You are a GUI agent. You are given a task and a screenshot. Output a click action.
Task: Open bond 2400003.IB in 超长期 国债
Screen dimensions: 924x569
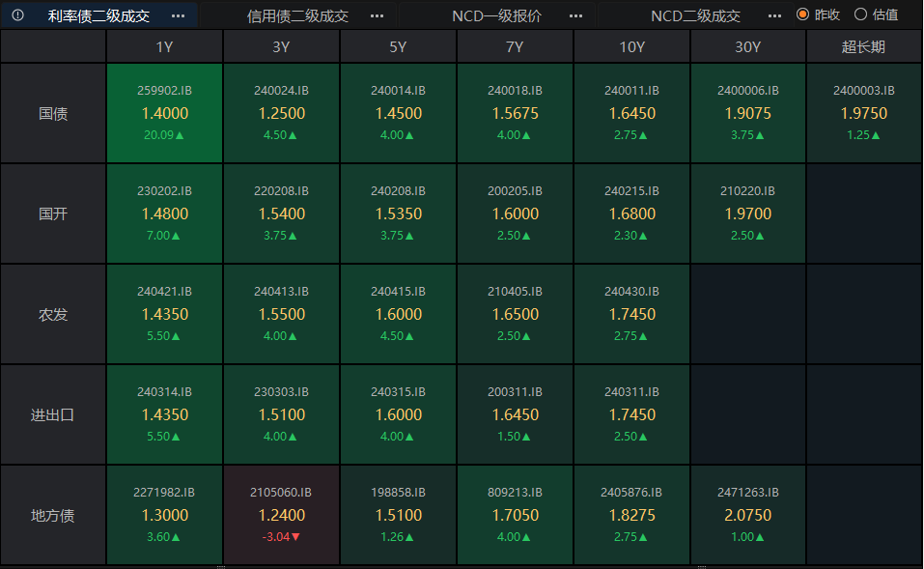point(863,113)
